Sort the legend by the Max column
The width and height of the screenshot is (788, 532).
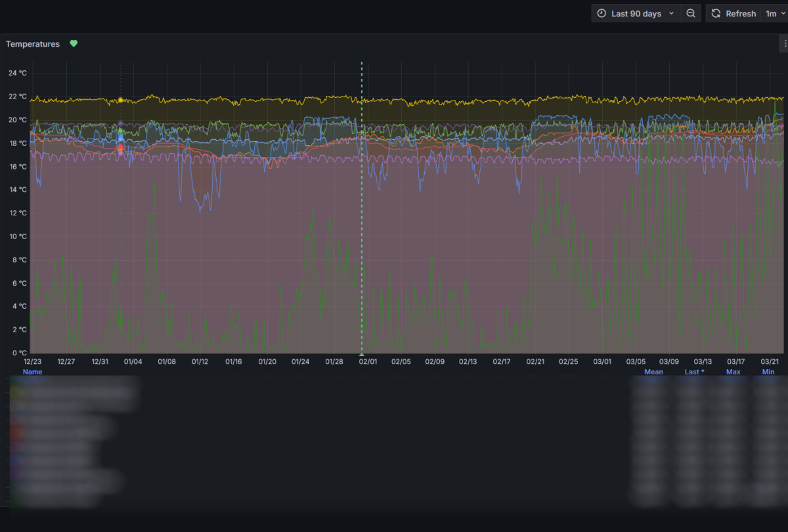733,372
